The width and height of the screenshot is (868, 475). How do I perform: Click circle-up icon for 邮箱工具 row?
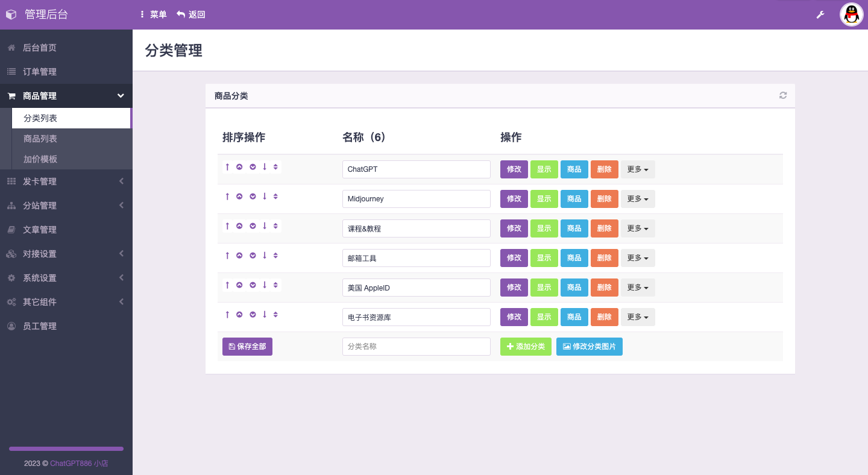click(x=240, y=255)
